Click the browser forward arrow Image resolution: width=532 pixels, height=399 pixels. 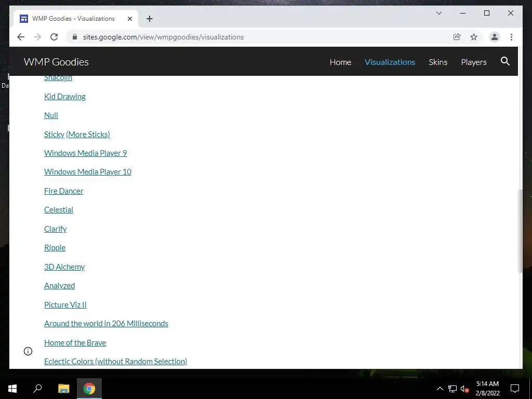point(37,37)
